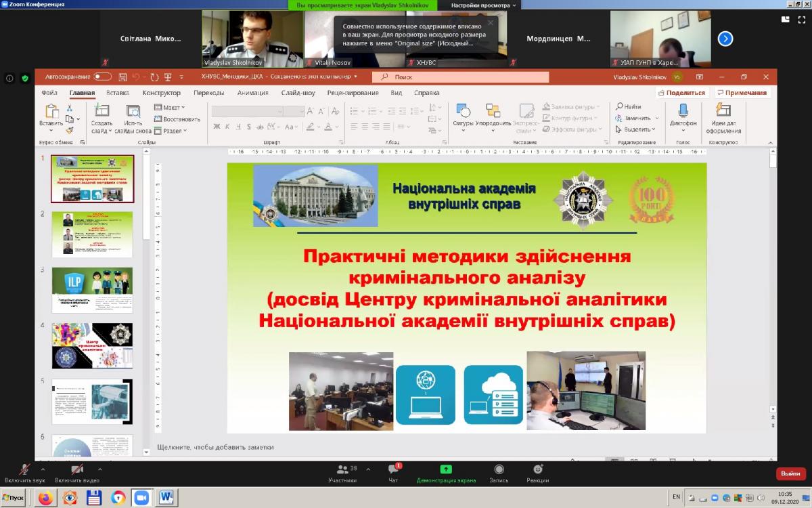Start slideshow from quick access toolbar icon
Screen dimensions: 812x508
[168, 77]
